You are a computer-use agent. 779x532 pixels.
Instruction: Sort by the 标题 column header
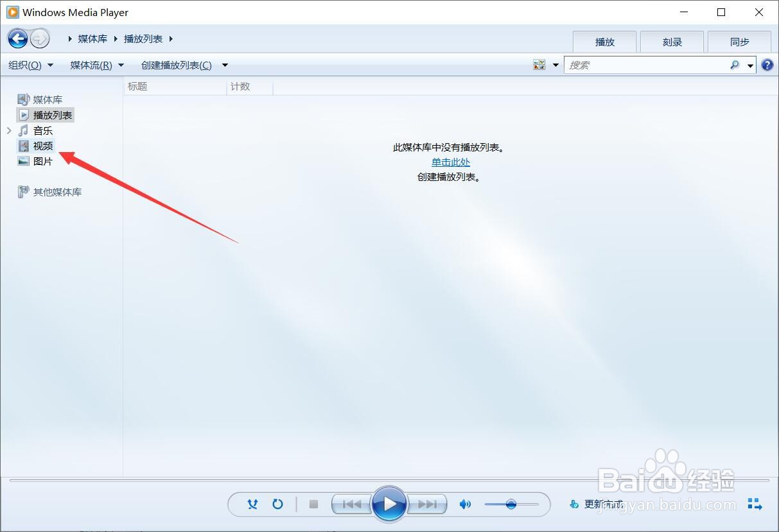point(175,87)
